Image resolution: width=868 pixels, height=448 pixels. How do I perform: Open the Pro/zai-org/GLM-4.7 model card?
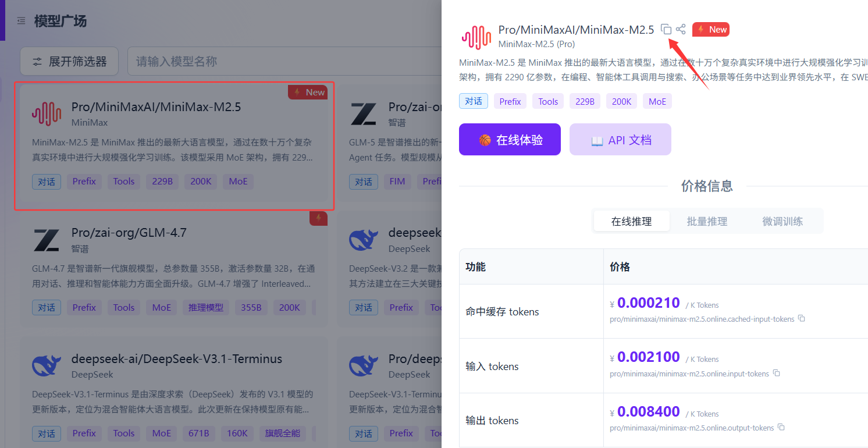[174, 269]
